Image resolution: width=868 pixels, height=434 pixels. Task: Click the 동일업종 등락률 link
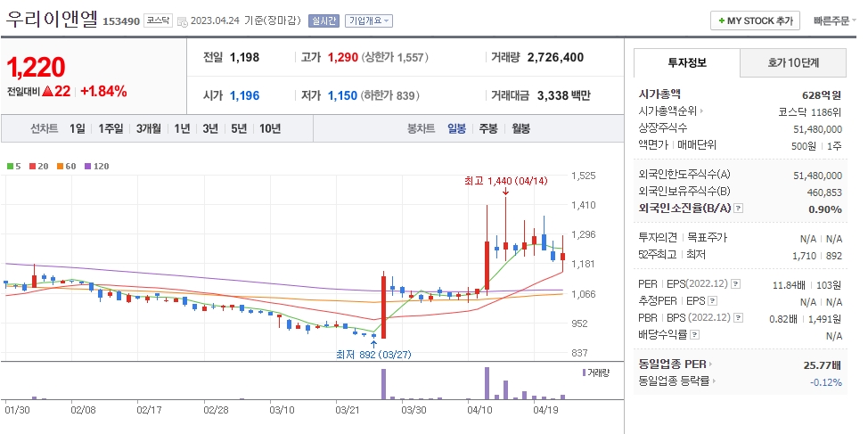pos(675,381)
